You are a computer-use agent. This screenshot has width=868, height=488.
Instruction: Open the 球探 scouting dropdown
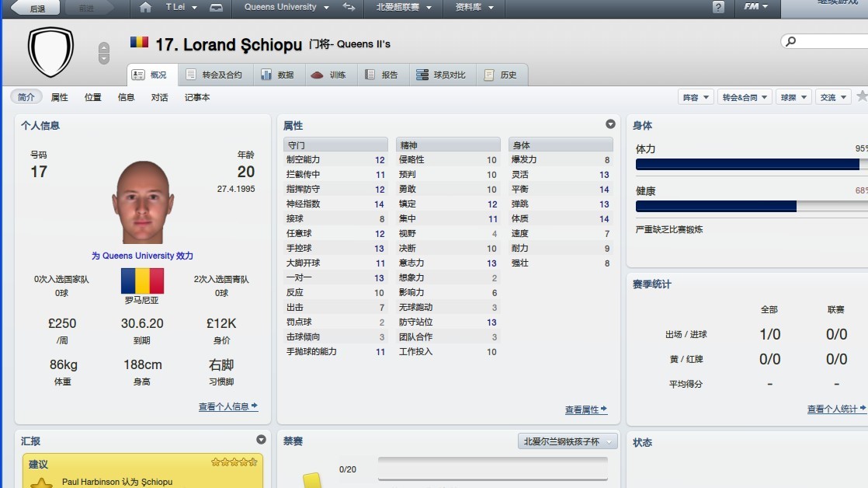coord(793,97)
